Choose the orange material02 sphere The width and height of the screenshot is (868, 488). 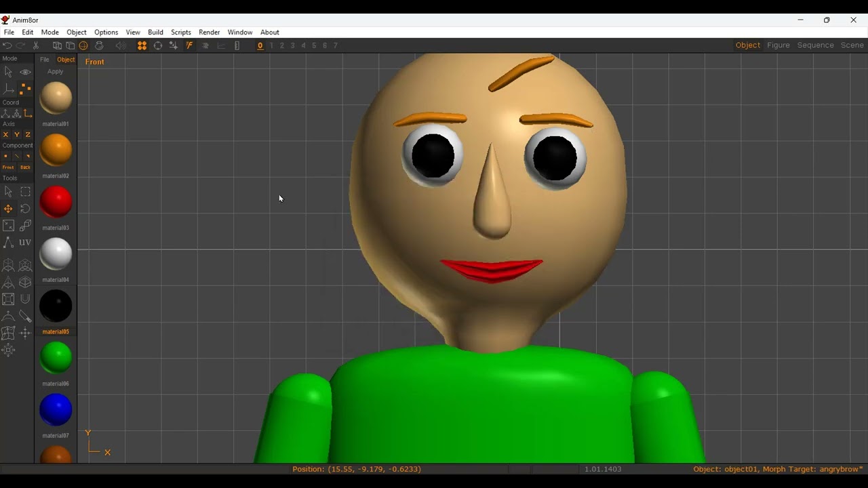56,150
